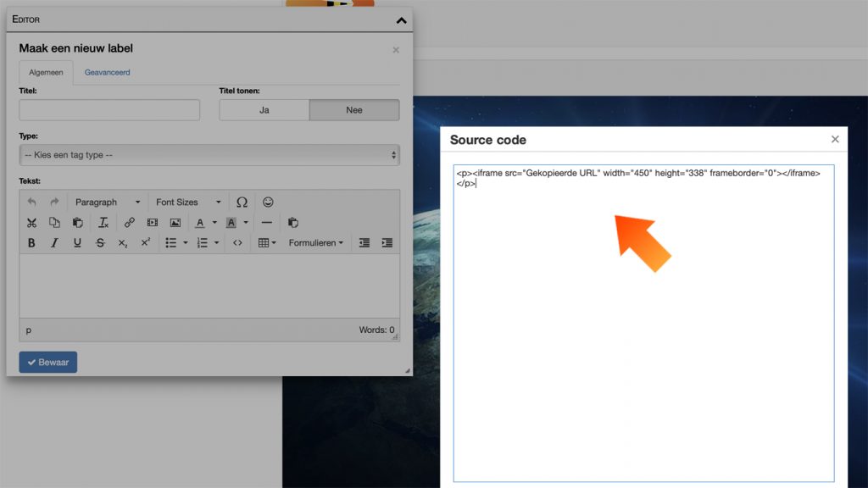This screenshot has height=488, width=868.
Task: Expand numbered list style options arrow
Action: coord(216,243)
